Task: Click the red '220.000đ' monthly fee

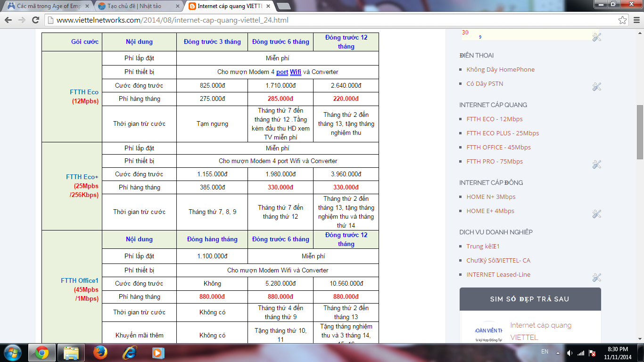Action: pyautogui.click(x=346, y=99)
